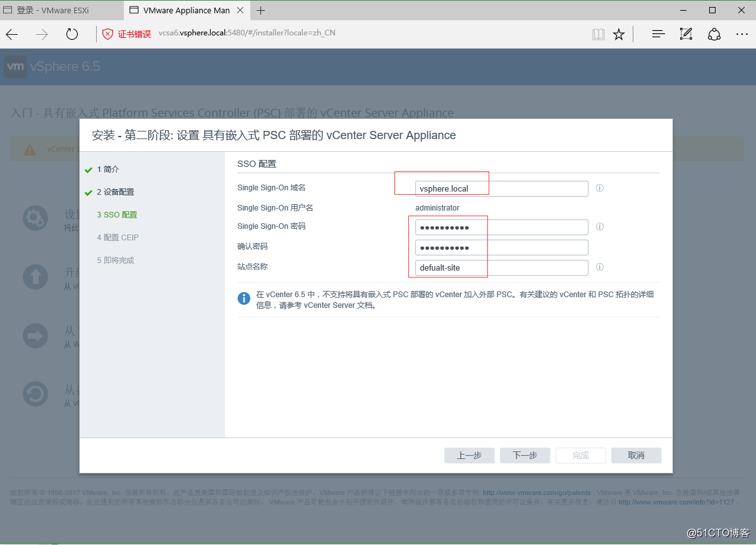756x545 pixels.
Task: Click info icon beside site name field
Action: coord(600,267)
